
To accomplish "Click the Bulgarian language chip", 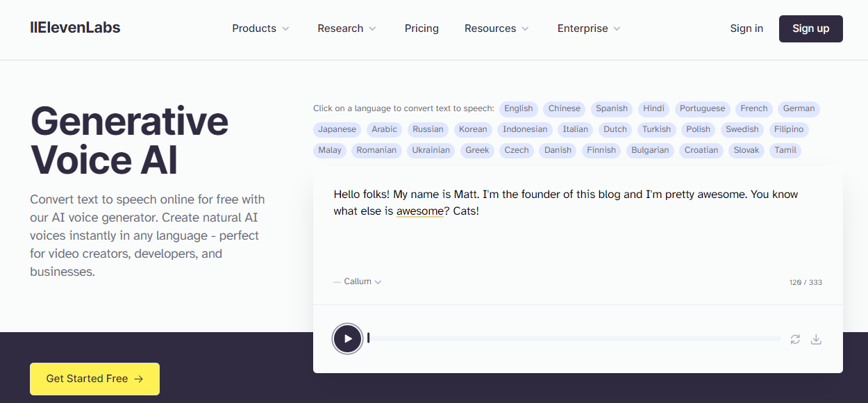I will (x=650, y=150).
